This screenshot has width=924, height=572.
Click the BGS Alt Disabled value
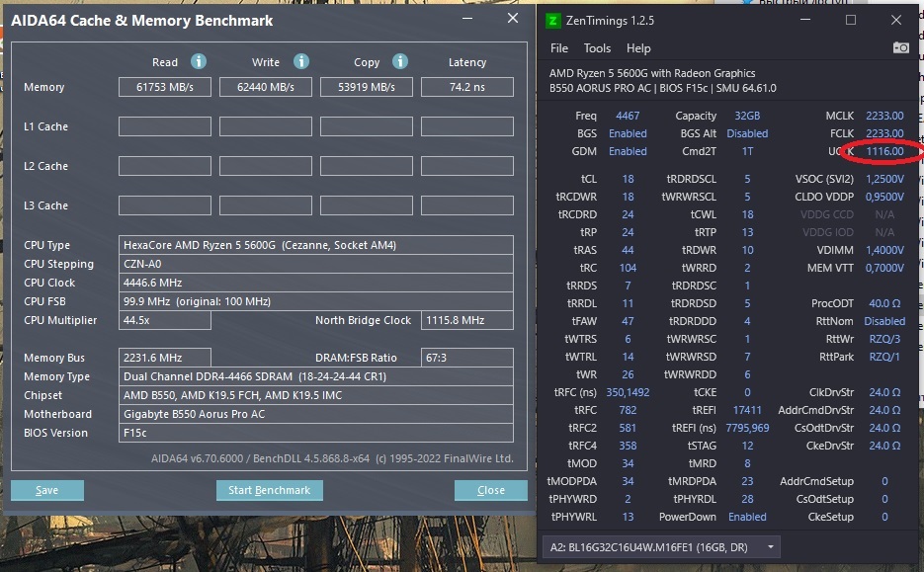pyautogui.click(x=747, y=133)
